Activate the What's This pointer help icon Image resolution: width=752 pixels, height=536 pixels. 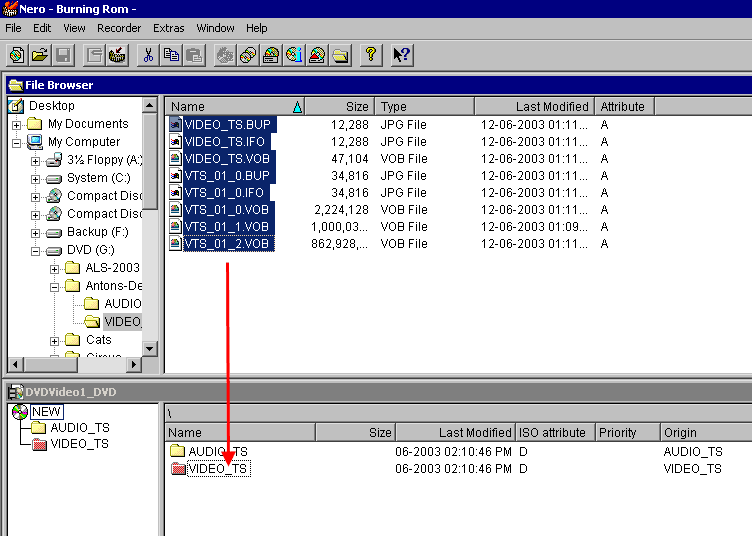[401, 55]
